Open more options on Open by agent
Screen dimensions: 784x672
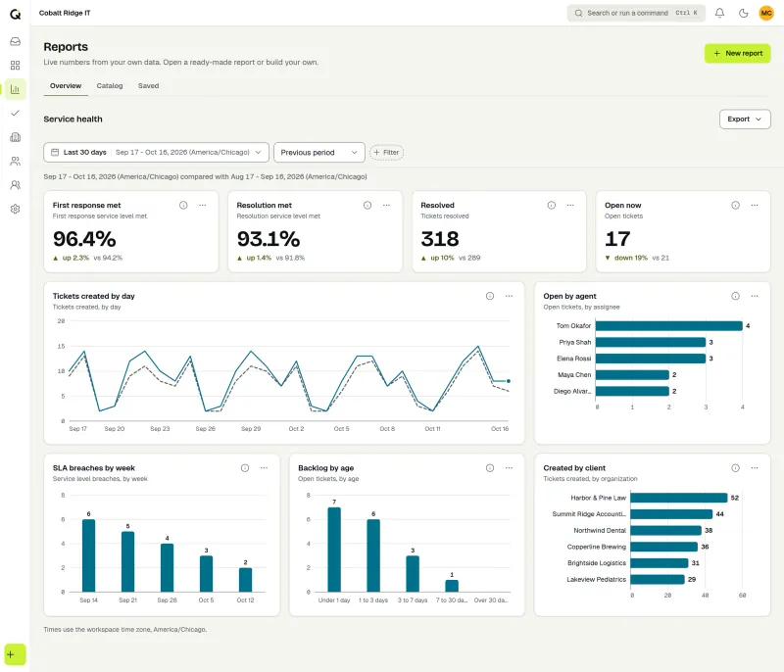(x=755, y=296)
